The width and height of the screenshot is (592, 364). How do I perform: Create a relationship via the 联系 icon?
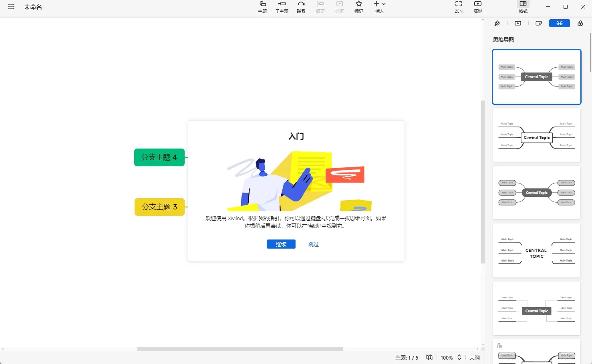[x=301, y=7]
